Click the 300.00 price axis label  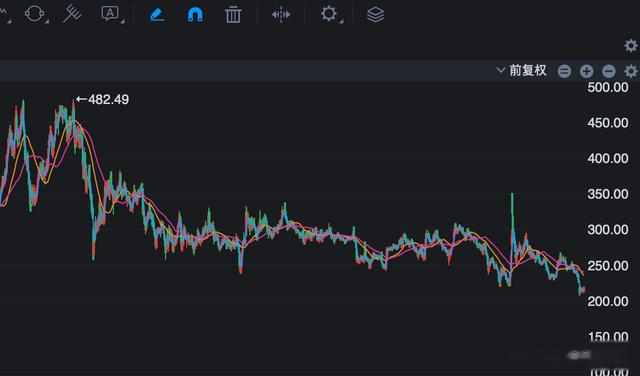608,230
